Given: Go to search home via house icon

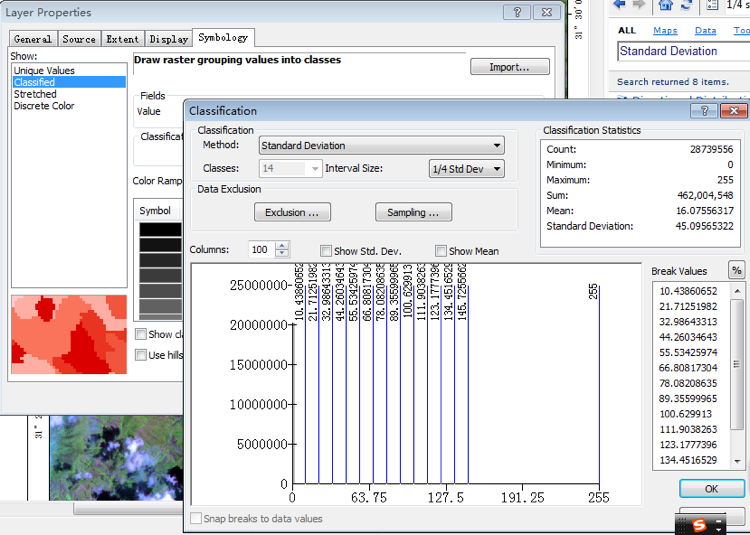Looking at the screenshot, I should coord(666,5).
